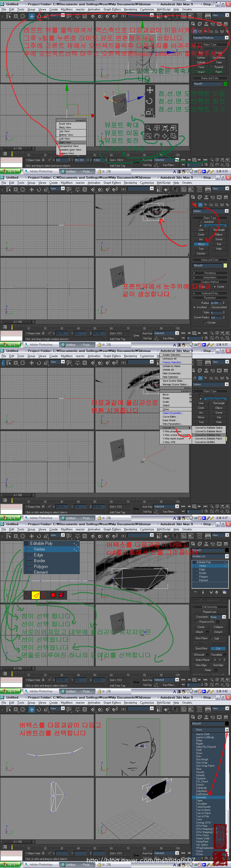Open the Standard Primitives dropdown
The width and height of the screenshot is (231, 868).
pyautogui.click(x=210, y=38)
